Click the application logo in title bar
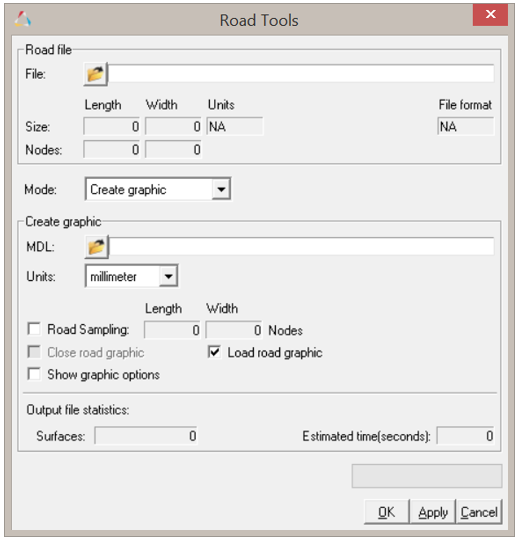The height and width of the screenshot is (543, 519). (x=23, y=19)
